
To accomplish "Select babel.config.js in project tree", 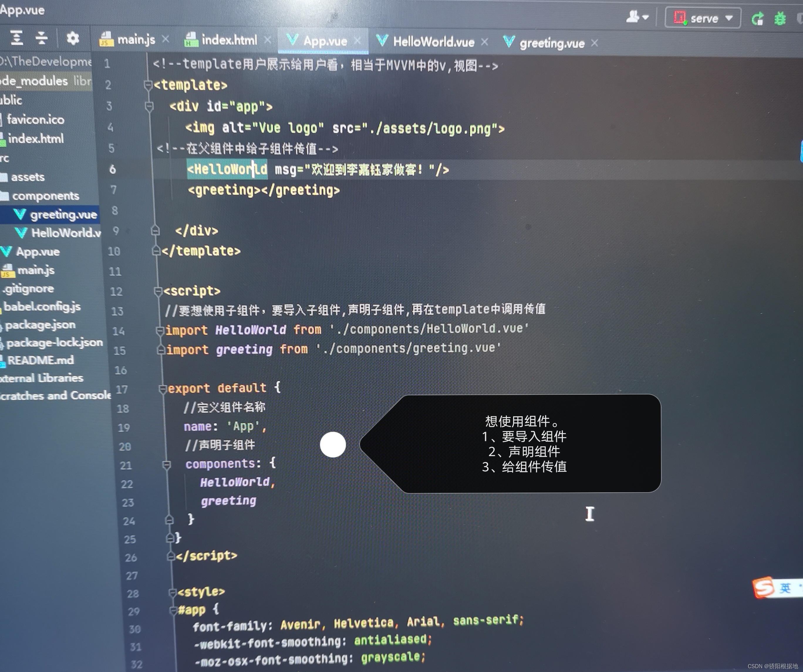I will point(41,306).
